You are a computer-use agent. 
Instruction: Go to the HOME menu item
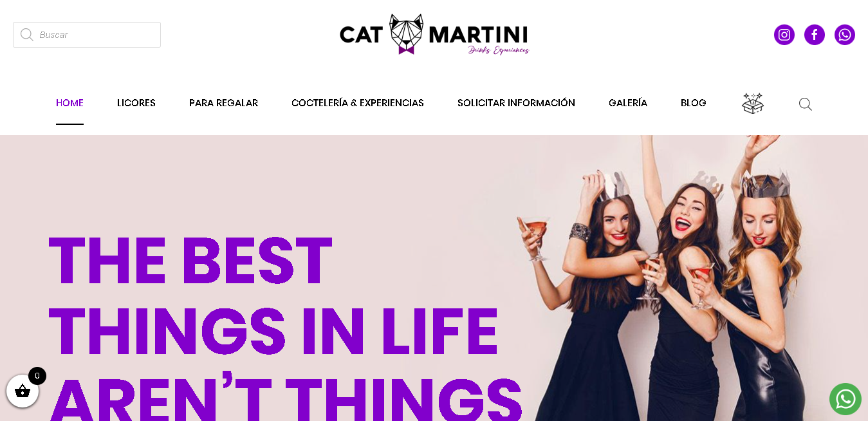69,103
